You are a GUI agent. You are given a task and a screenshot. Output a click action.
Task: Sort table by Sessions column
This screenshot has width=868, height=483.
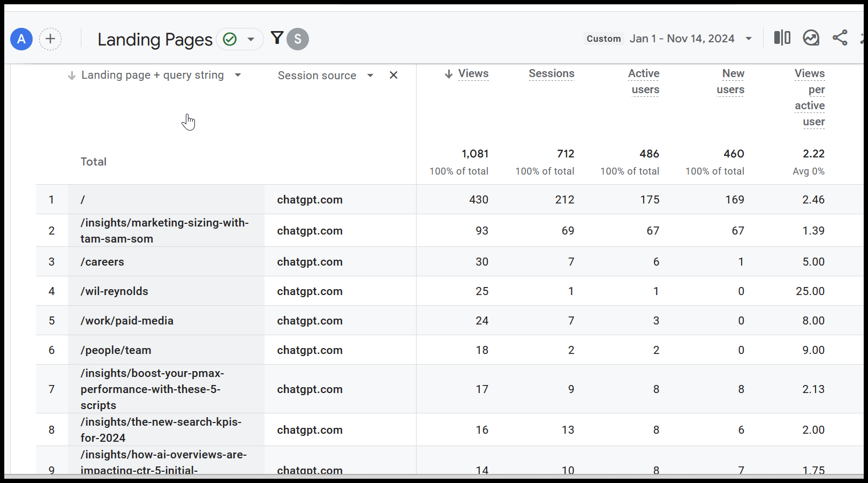[551, 74]
